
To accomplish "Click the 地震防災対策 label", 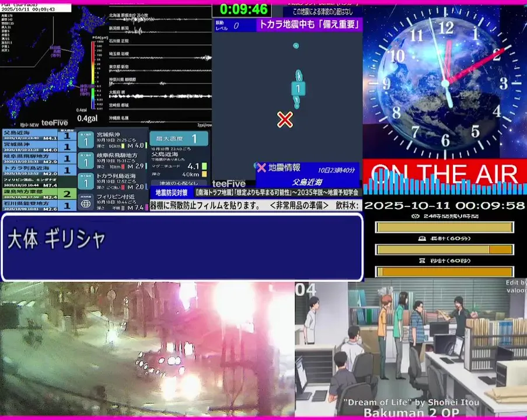I will [x=172, y=192].
